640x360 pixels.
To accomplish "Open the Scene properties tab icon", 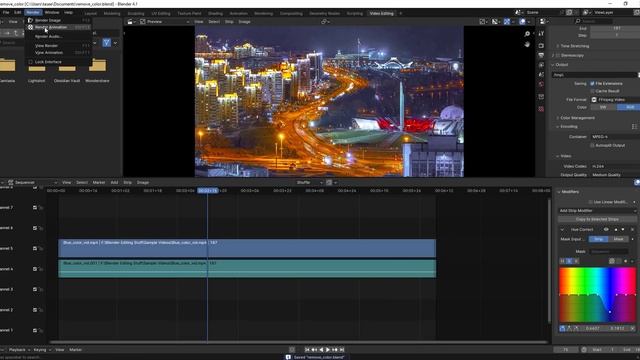I will 541,75.
